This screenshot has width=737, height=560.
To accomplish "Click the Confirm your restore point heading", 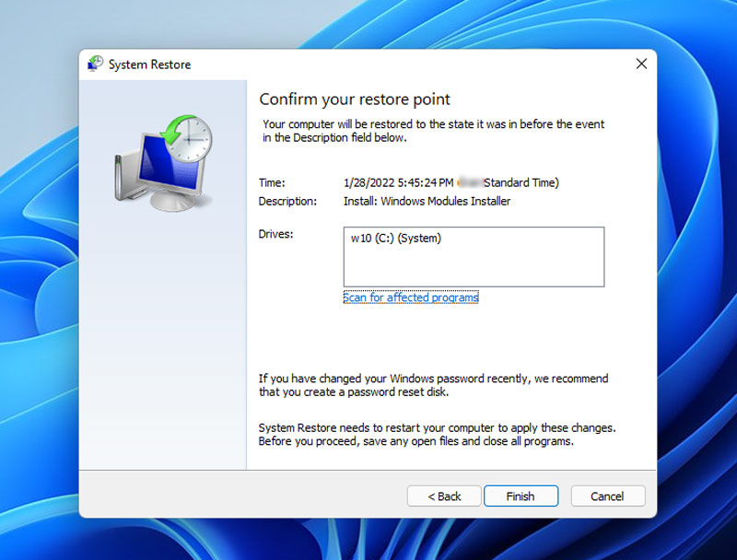I will (354, 99).
